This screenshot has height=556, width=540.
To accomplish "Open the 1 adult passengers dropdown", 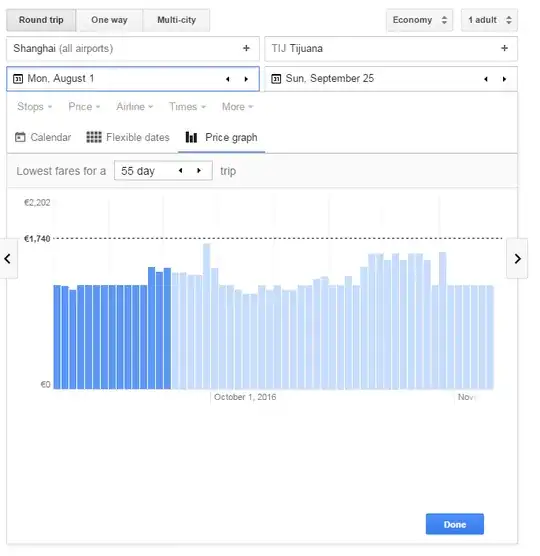I will (489, 20).
